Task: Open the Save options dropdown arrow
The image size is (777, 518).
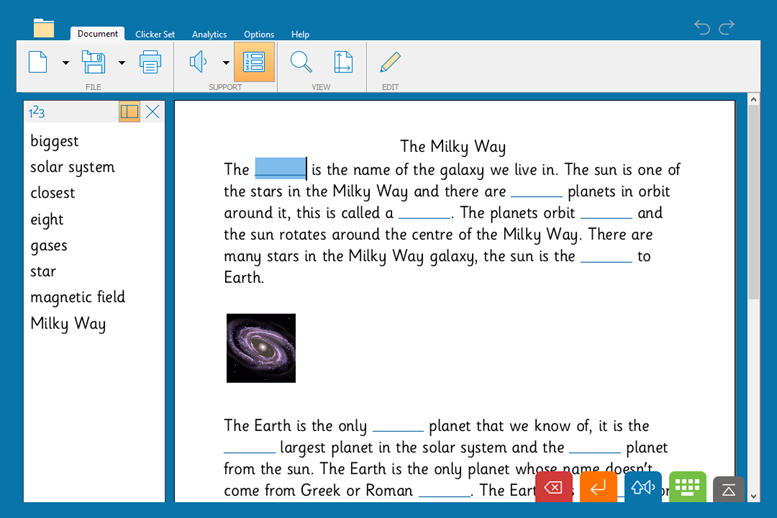Action: 122,63
